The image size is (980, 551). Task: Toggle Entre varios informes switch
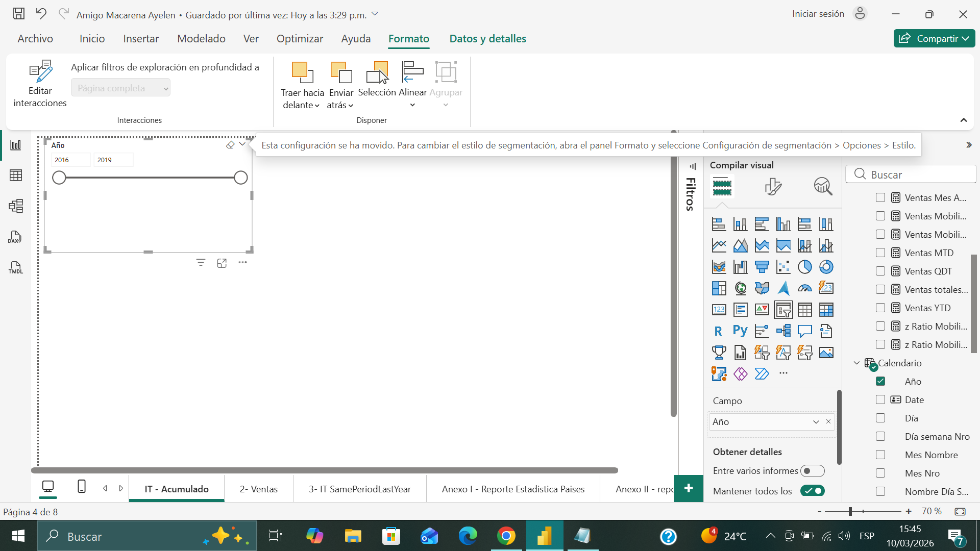click(x=812, y=471)
